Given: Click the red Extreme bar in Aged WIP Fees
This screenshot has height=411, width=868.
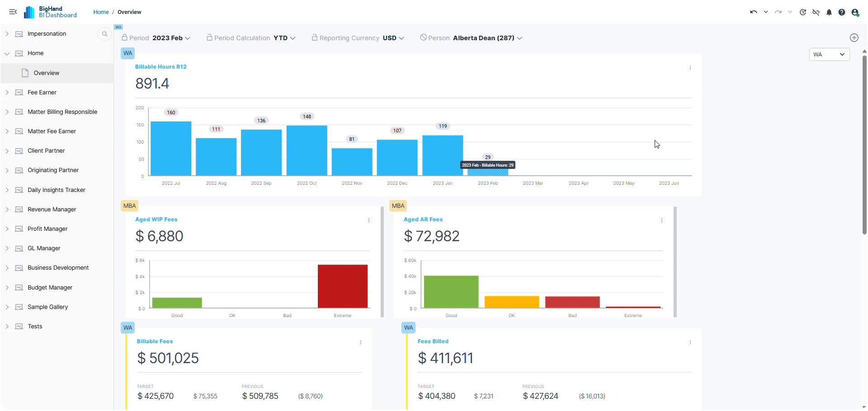Looking at the screenshot, I should [x=343, y=286].
